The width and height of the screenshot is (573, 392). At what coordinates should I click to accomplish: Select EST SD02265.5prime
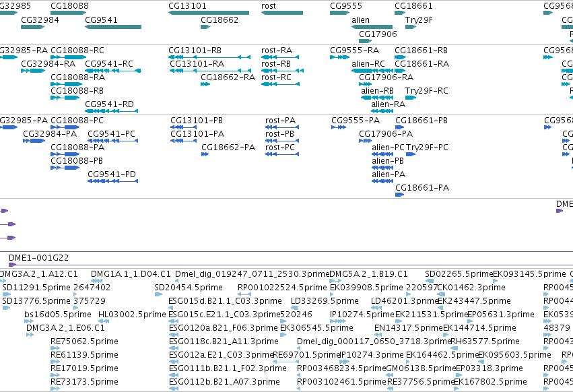[459, 274]
